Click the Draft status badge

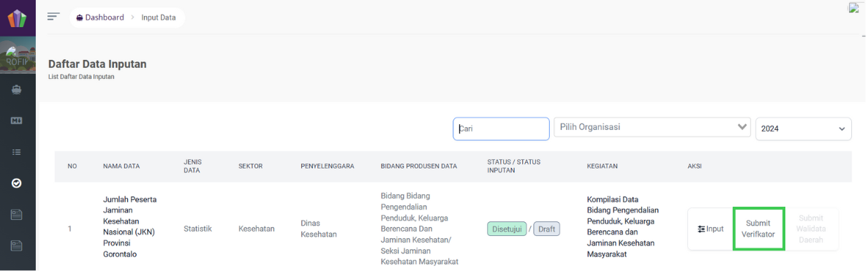[x=546, y=229]
